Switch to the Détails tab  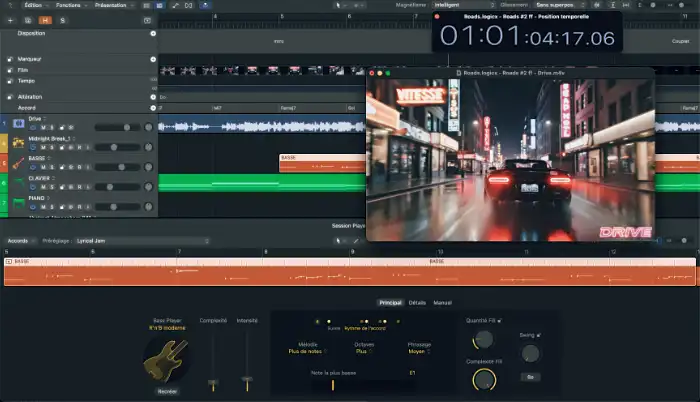click(417, 303)
